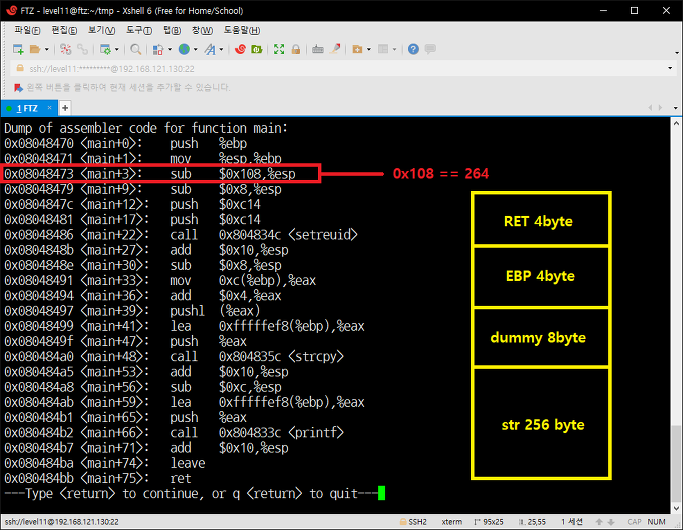Image resolution: width=683 pixels, height=530 pixels.
Task: Open the 탭(B) menu
Action: tap(172, 30)
